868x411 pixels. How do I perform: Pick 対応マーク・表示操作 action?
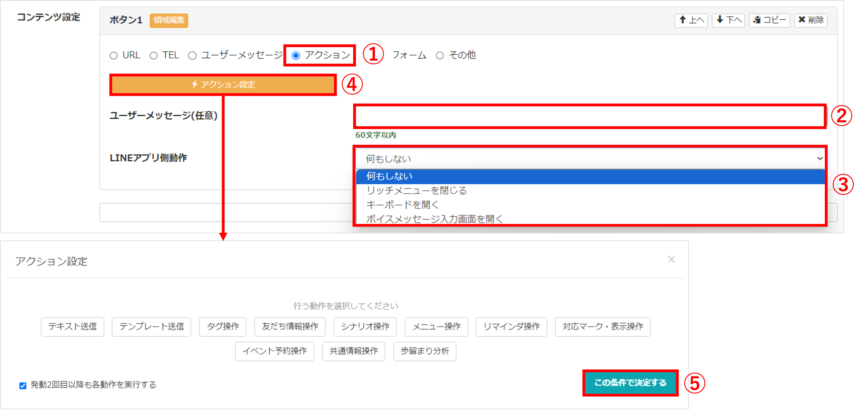(x=602, y=326)
